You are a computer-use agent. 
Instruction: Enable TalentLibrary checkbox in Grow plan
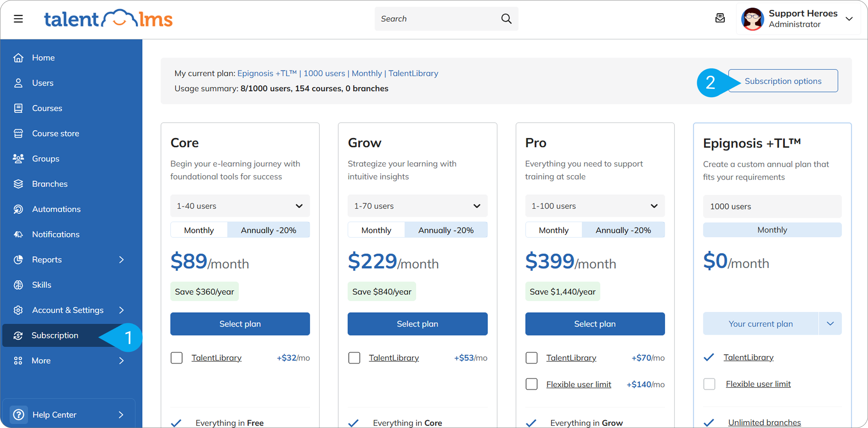click(354, 358)
